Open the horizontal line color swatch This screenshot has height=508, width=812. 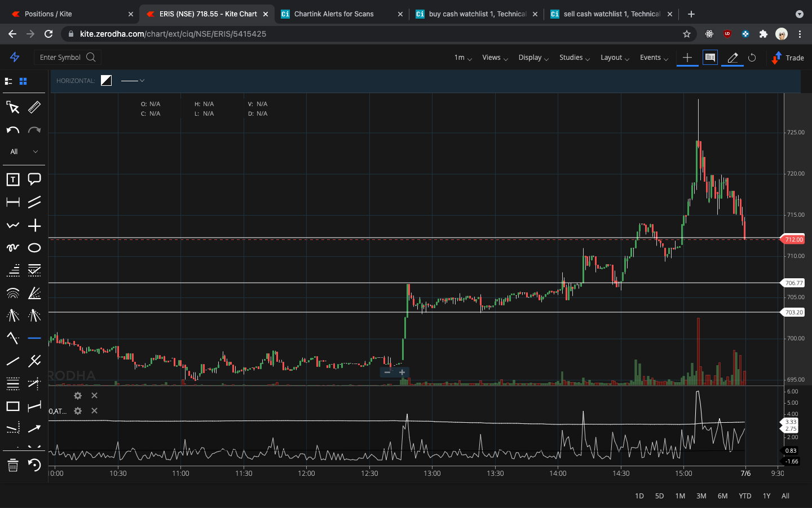pyautogui.click(x=106, y=80)
